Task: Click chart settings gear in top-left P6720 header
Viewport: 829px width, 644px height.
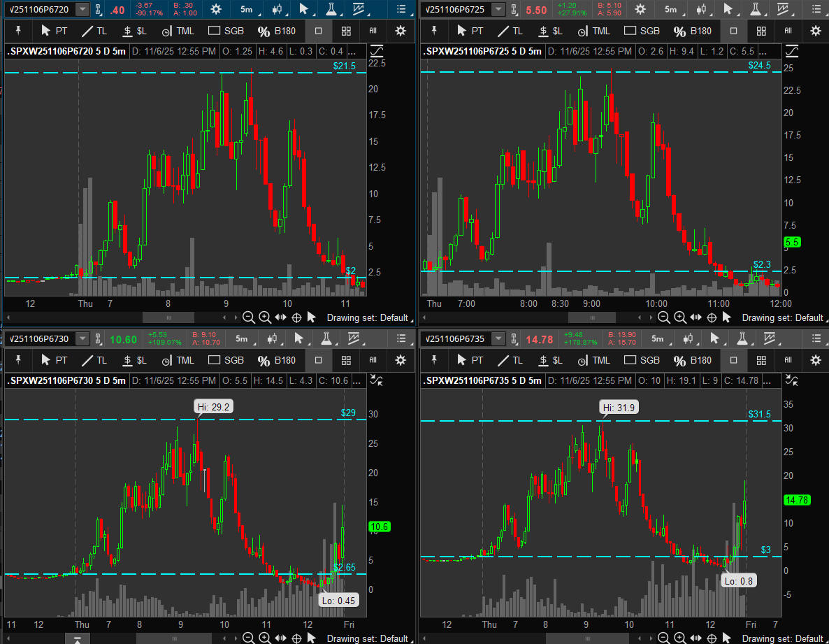Action: 216,9
